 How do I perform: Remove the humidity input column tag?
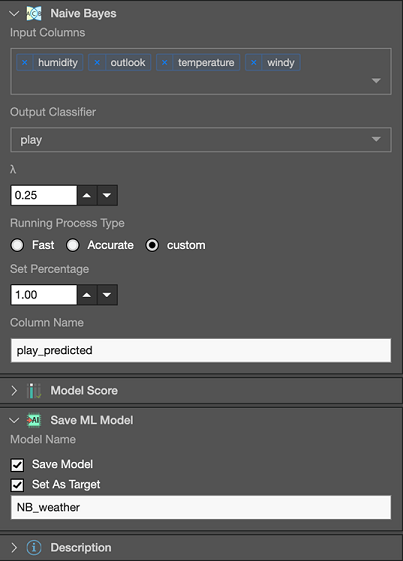25,63
